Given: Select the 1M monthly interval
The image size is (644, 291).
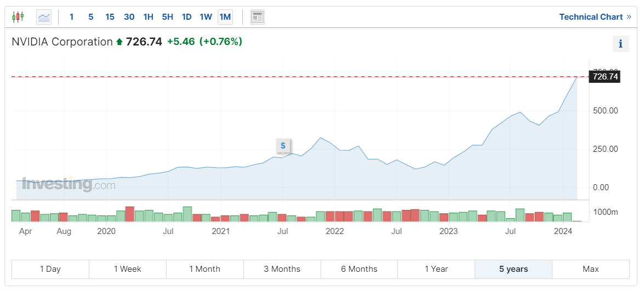Looking at the screenshot, I should tap(225, 17).
